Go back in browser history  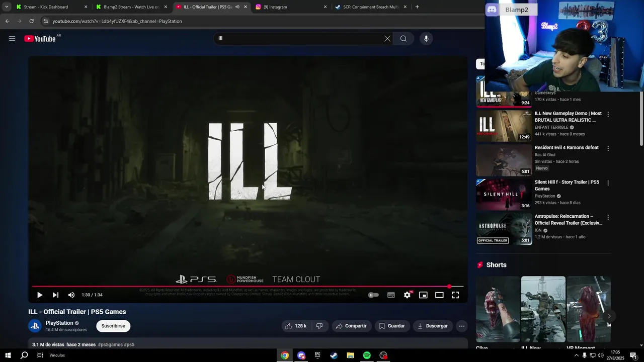coord(7,21)
